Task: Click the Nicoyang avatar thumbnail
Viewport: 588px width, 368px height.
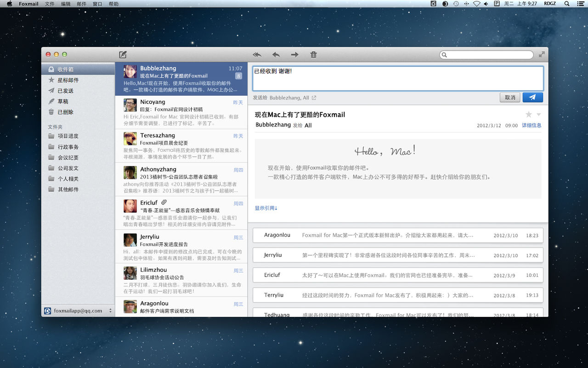Action: pos(130,105)
